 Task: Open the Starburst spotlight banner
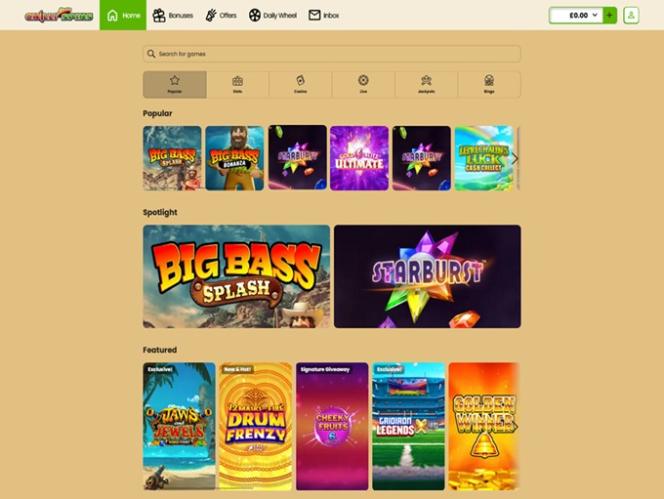coord(427,276)
